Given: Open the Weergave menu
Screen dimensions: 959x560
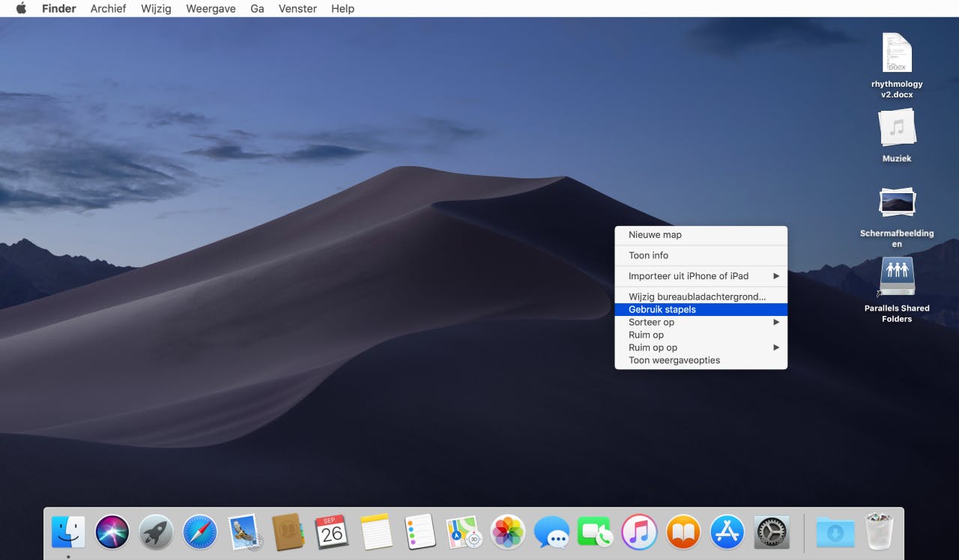Looking at the screenshot, I should 211,9.
